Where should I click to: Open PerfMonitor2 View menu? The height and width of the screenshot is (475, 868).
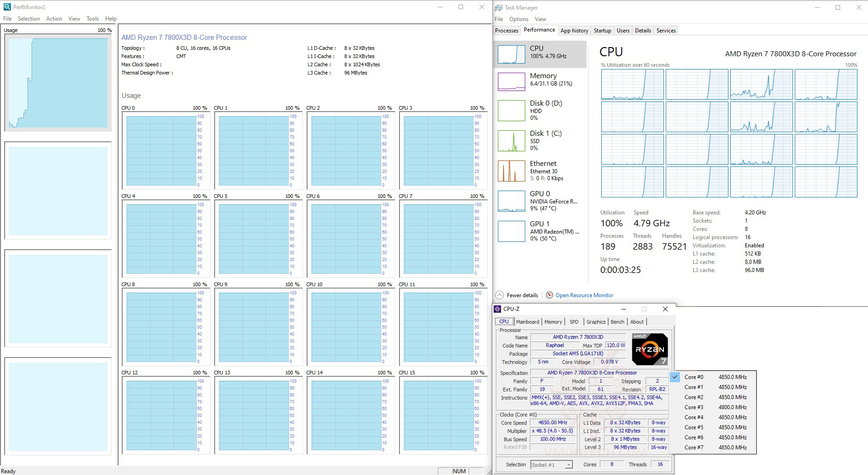click(x=74, y=19)
